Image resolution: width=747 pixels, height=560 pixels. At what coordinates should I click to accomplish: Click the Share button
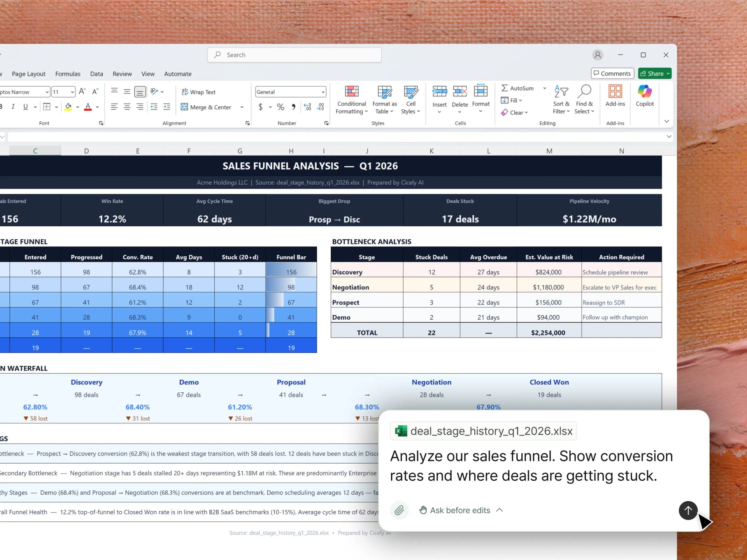pos(654,73)
